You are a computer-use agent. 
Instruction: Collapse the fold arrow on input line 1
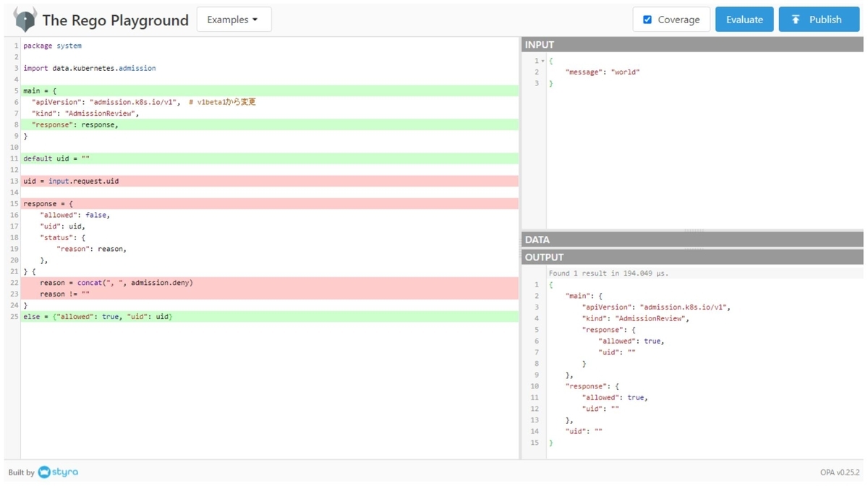point(542,61)
